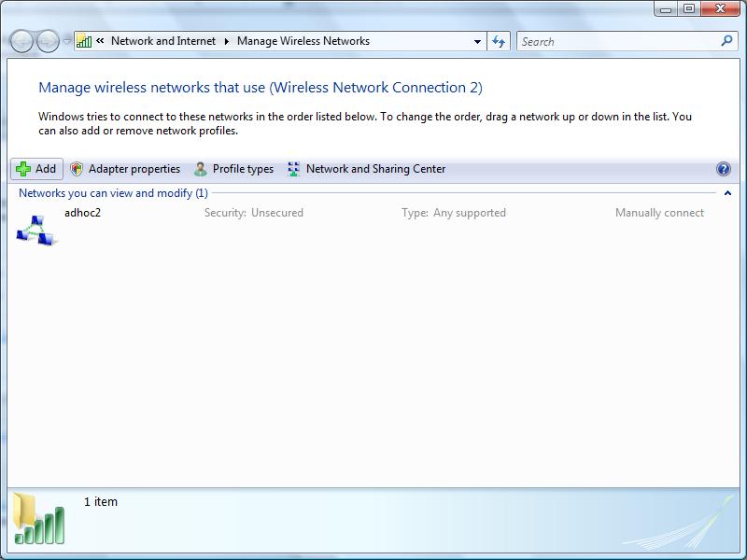
Task: Click the details pane wireless folder icon
Action: [38, 519]
